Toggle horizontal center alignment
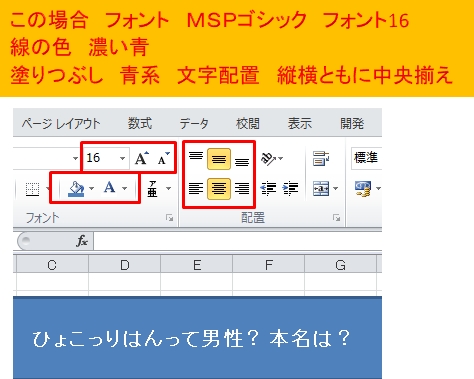This screenshot has height=379, width=474. [x=219, y=189]
